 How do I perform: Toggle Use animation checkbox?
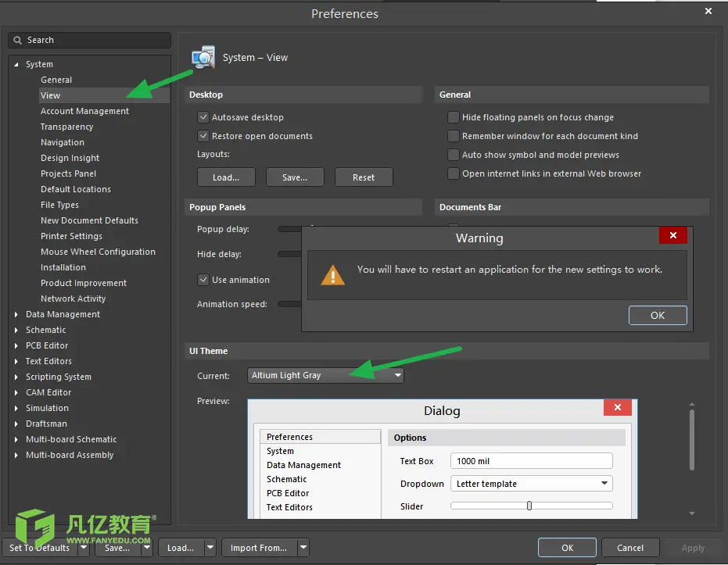[203, 280]
